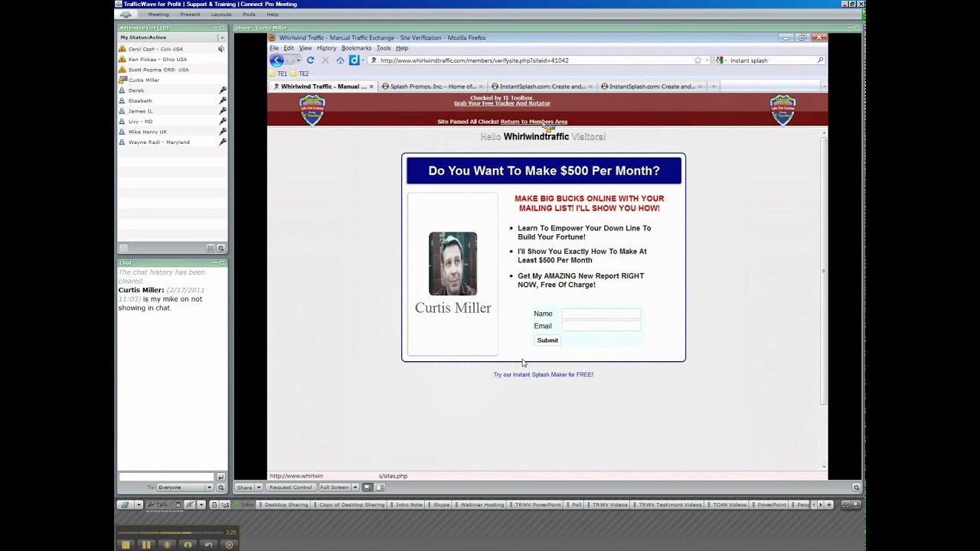The width and height of the screenshot is (980, 551).
Task: Click the microphone icon next to Elizabeth
Action: [223, 100]
